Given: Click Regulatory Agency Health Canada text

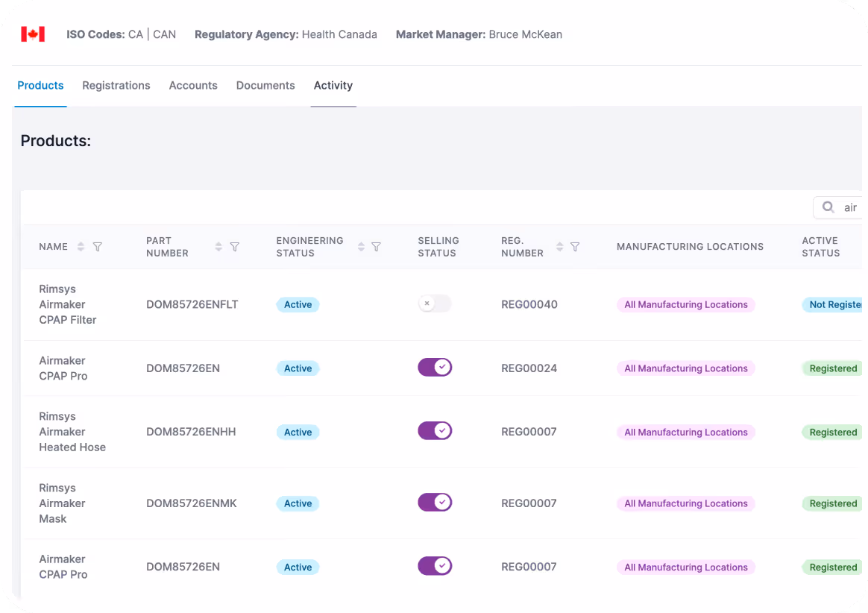Looking at the screenshot, I should point(286,34).
